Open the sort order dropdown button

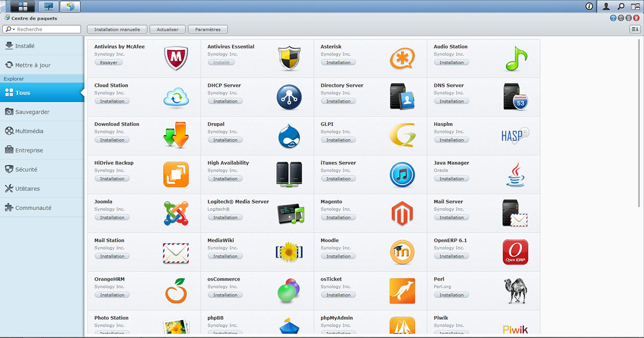[635, 29]
